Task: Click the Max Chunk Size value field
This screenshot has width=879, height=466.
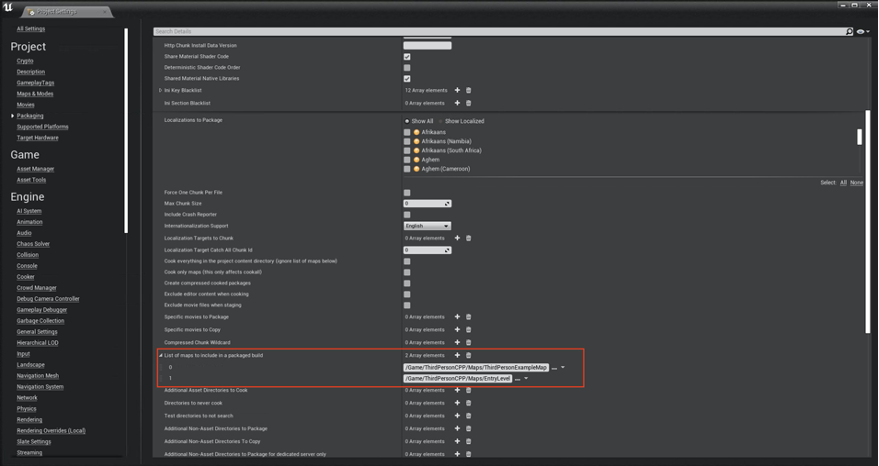Action: pos(427,204)
